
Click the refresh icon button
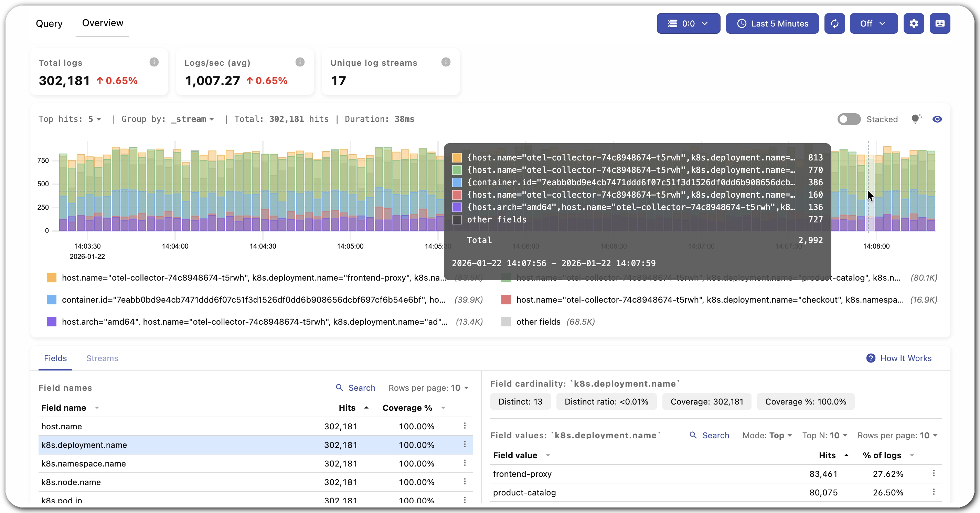tap(834, 24)
